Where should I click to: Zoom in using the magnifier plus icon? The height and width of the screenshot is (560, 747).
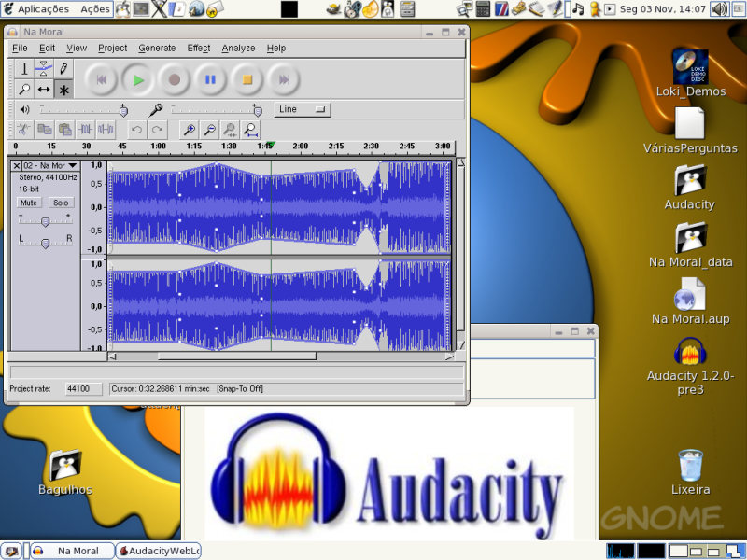190,130
